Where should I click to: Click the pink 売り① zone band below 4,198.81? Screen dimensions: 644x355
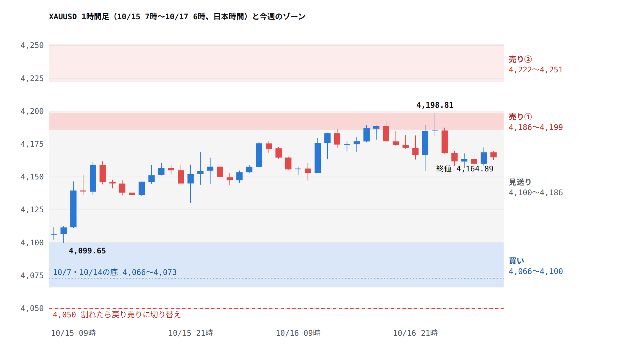point(276,121)
